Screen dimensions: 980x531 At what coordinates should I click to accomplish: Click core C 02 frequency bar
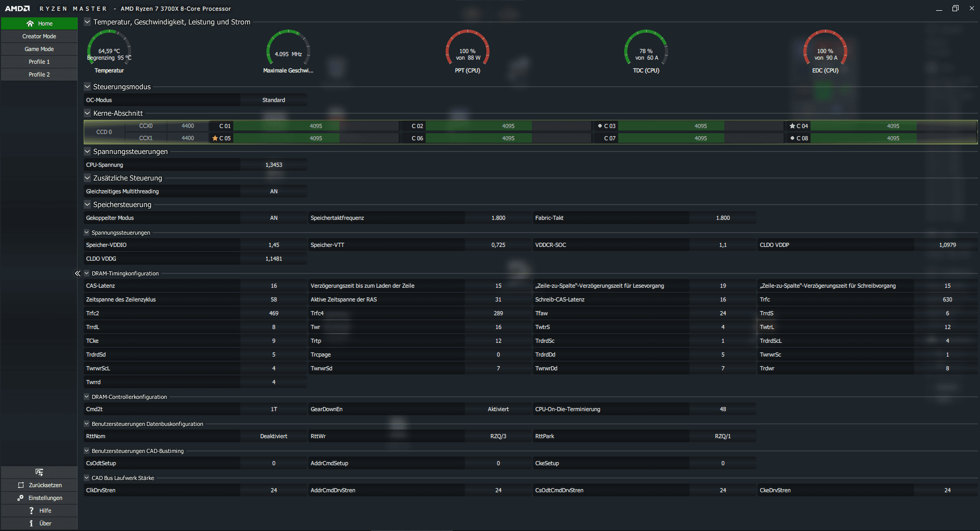(508, 126)
